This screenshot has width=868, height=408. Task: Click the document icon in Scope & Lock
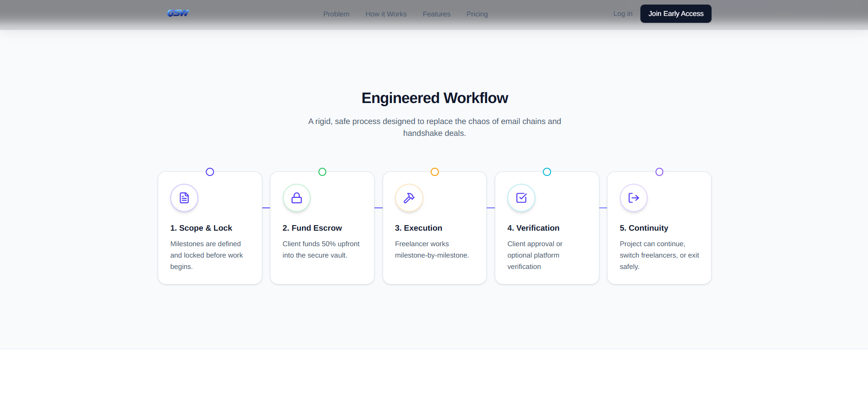184,198
